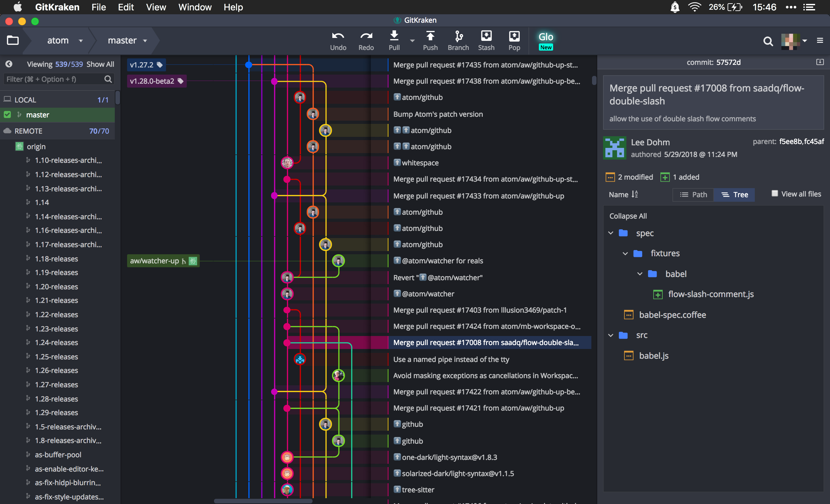The image size is (830, 504).
Task: Open the Pull options dropdown arrow
Action: [412, 41]
